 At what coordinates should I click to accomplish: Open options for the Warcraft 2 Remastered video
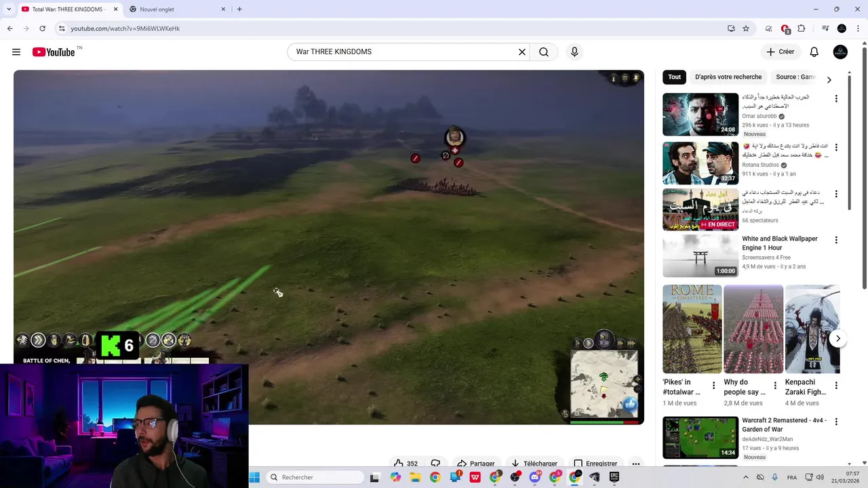pyautogui.click(x=836, y=422)
